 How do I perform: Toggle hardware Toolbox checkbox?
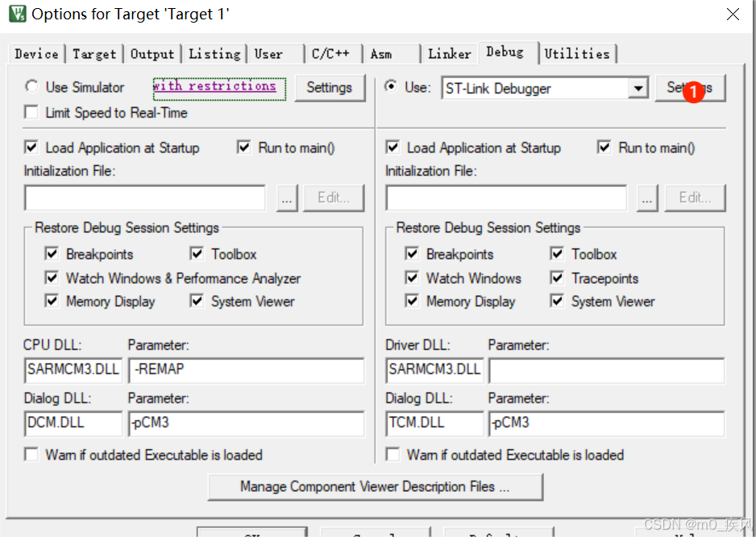tap(557, 254)
